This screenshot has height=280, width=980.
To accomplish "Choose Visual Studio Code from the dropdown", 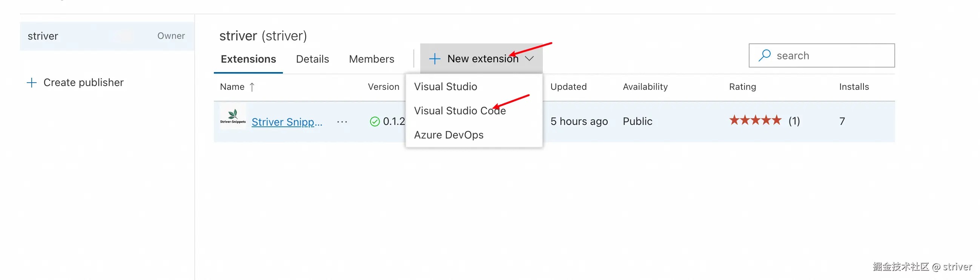I will tap(459, 111).
